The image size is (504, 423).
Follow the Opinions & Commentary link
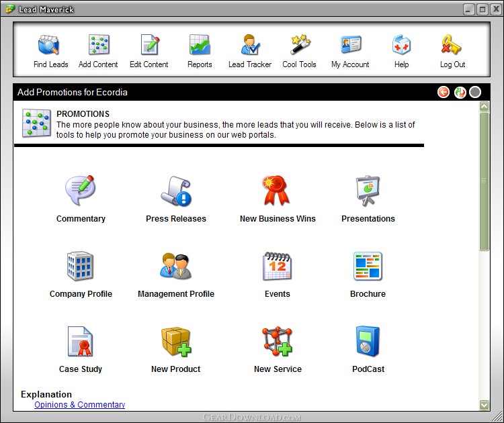click(80, 404)
